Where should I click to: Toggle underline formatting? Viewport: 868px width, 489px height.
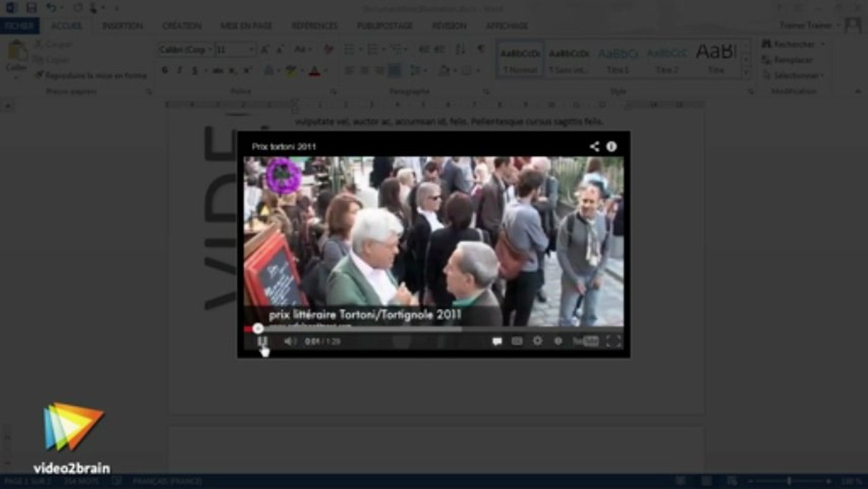[x=195, y=71]
